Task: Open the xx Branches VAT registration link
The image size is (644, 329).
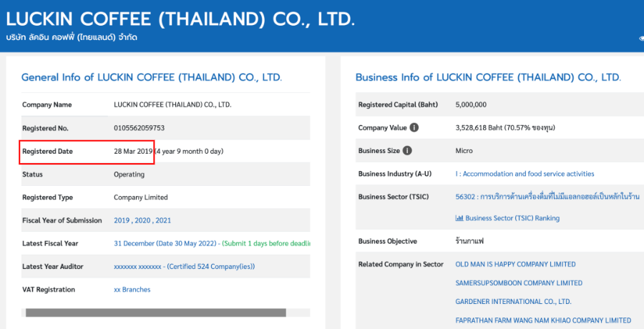Action: point(132,290)
